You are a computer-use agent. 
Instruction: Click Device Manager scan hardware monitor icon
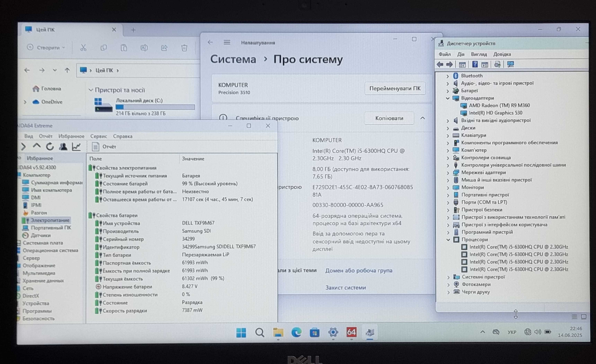coord(510,64)
